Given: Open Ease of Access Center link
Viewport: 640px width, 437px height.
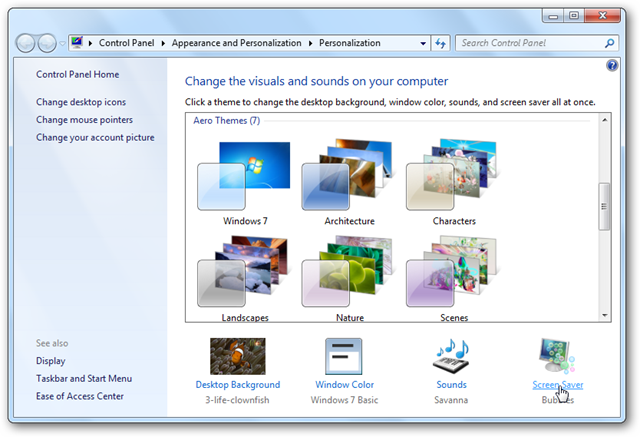Looking at the screenshot, I should (80, 396).
